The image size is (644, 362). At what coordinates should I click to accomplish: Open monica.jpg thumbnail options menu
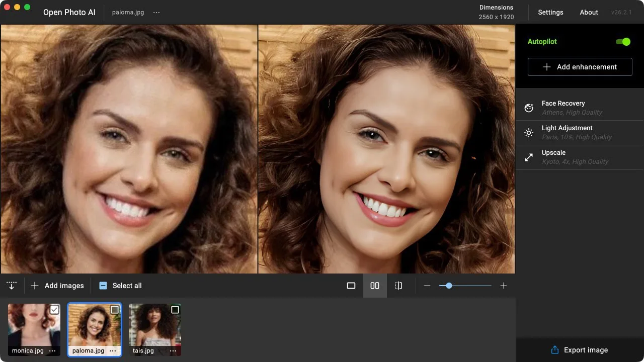52,351
